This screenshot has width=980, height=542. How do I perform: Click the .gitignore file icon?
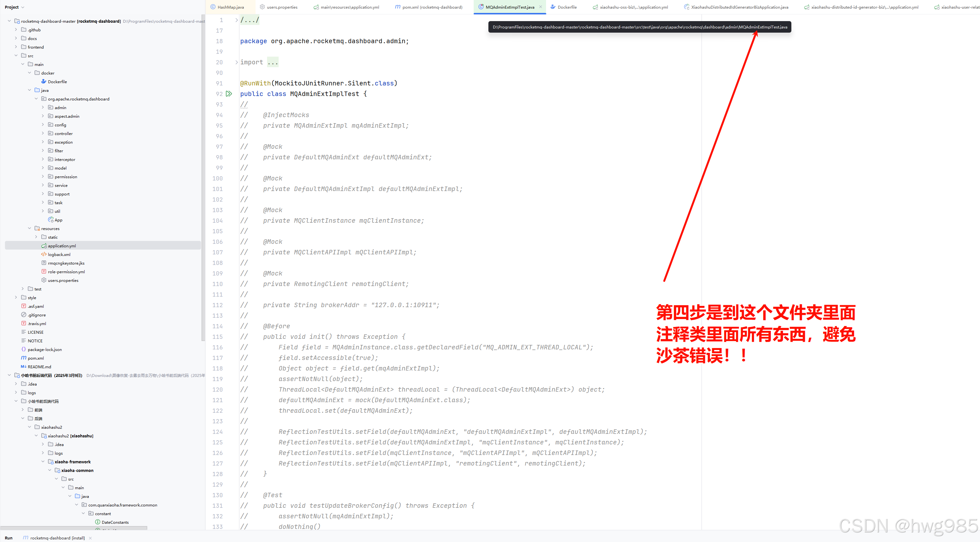pyautogui.click(x=24, y=315)
